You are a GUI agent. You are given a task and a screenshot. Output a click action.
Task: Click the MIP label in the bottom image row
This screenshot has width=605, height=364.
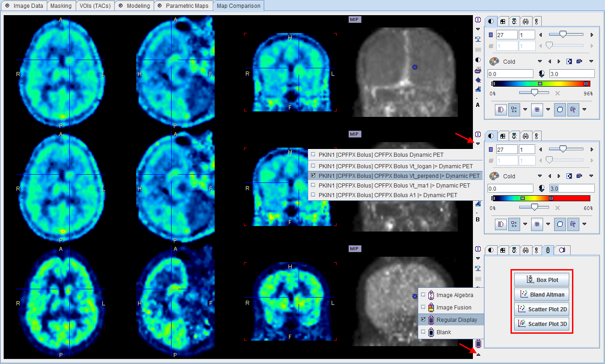355,249
